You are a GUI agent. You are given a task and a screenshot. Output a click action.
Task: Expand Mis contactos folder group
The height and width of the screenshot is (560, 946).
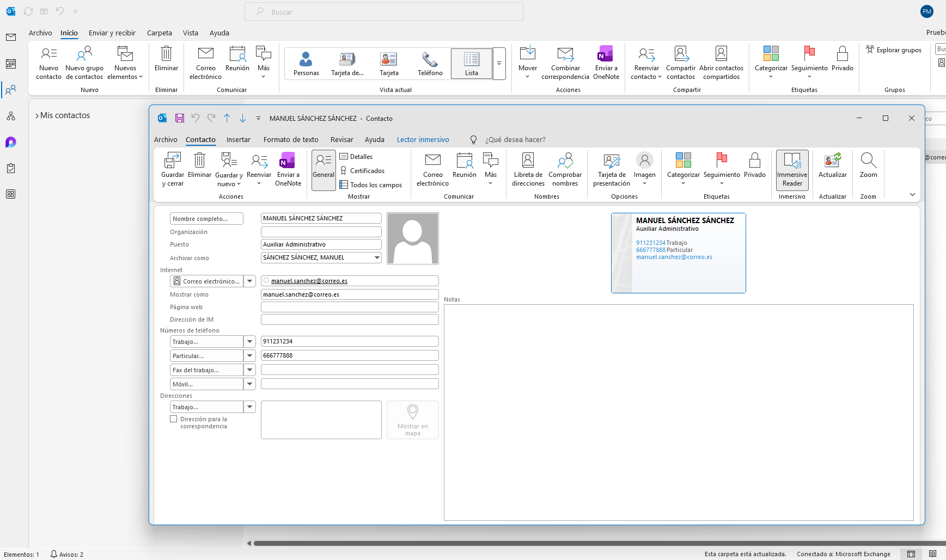pyautogui.click(x=37, y=116)
